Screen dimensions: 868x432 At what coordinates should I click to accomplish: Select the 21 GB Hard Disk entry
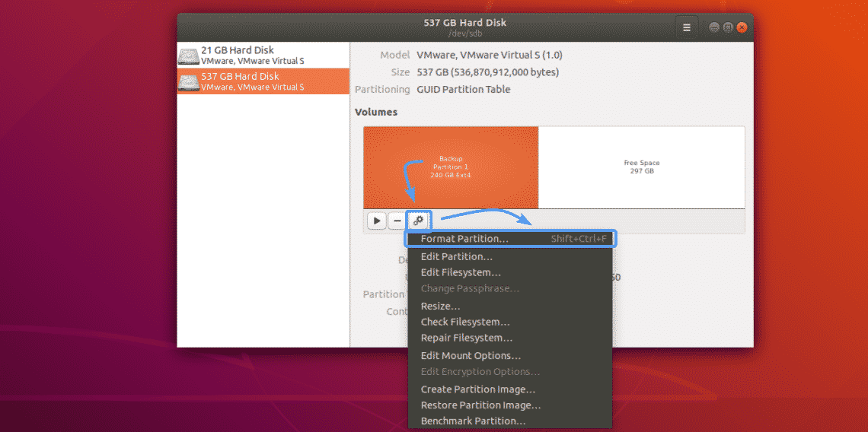263,56
